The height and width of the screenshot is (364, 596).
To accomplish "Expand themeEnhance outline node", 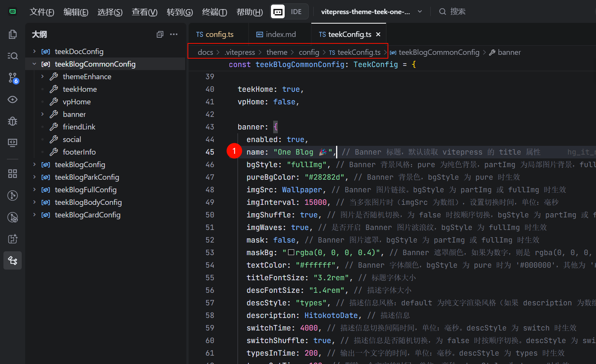I will tap(42, 77).
